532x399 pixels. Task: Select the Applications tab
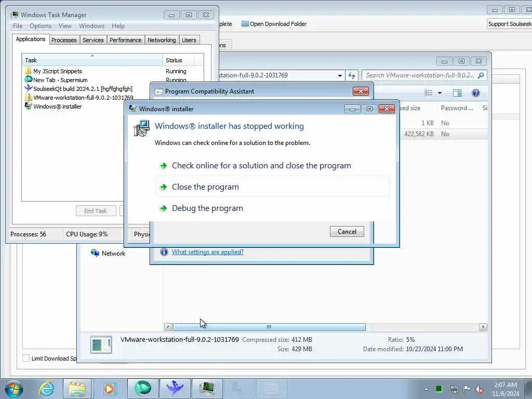[x=31, y=39]
